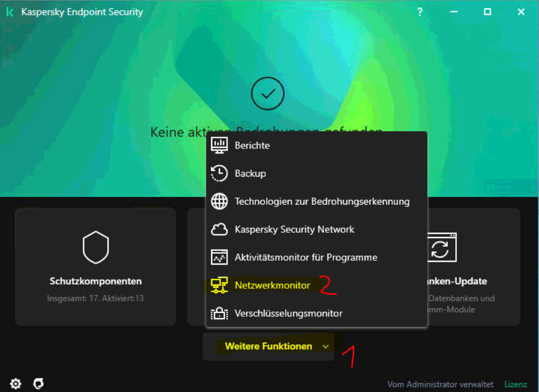The height and width of the screenshot is (392, 539).
Task: Click the support headset icon
Action: coord(38,383)
